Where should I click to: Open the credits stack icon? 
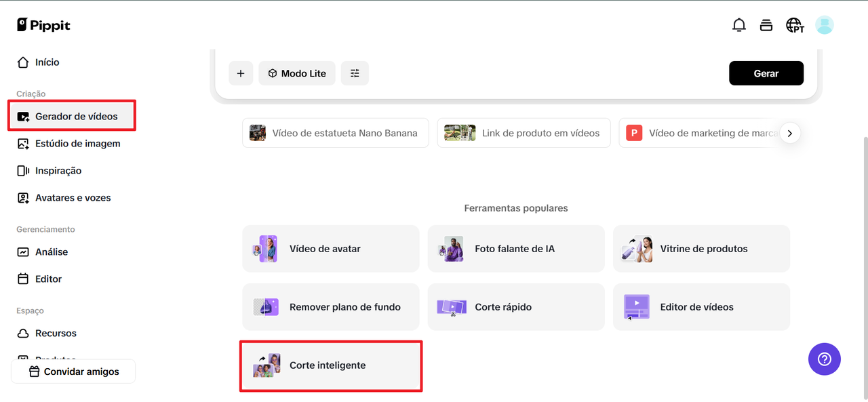tap(766, 25)
